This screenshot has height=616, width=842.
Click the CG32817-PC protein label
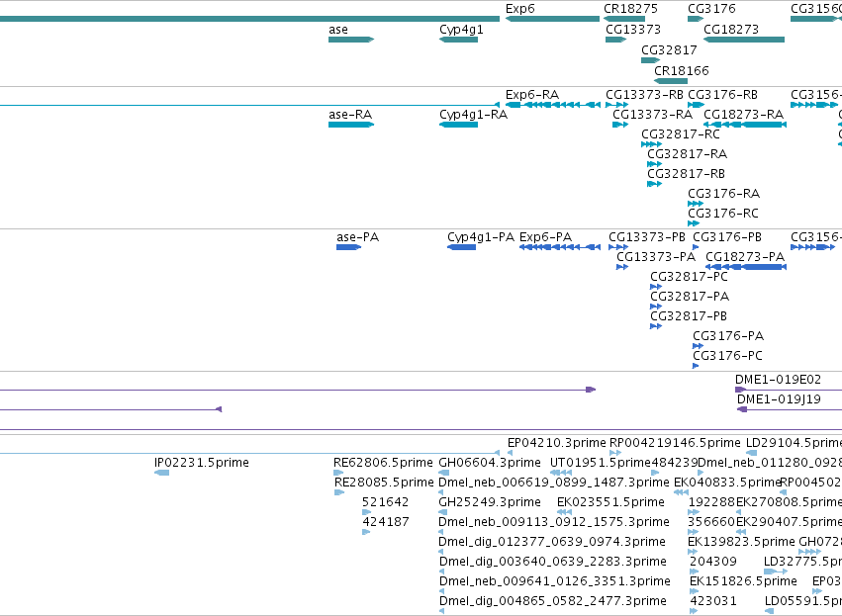pyautogui.click(x=689, y=277)
